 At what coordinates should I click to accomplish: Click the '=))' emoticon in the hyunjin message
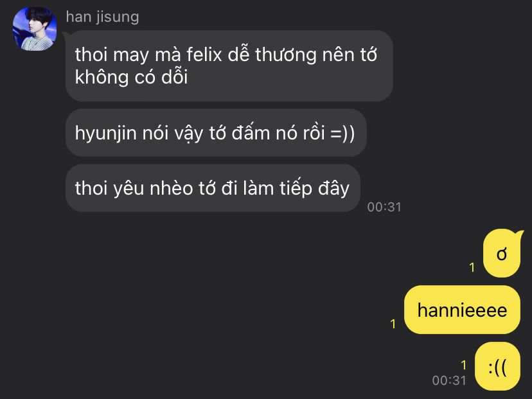342,132
